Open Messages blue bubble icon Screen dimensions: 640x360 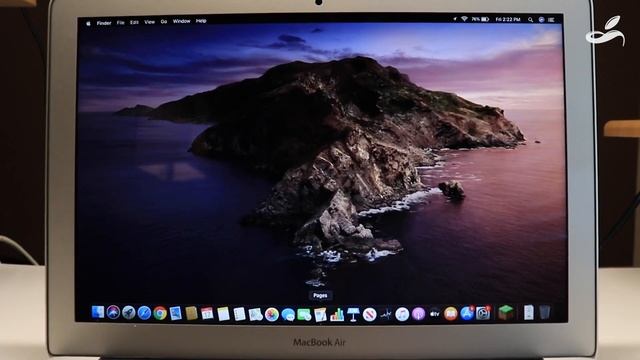click(288, 315)
